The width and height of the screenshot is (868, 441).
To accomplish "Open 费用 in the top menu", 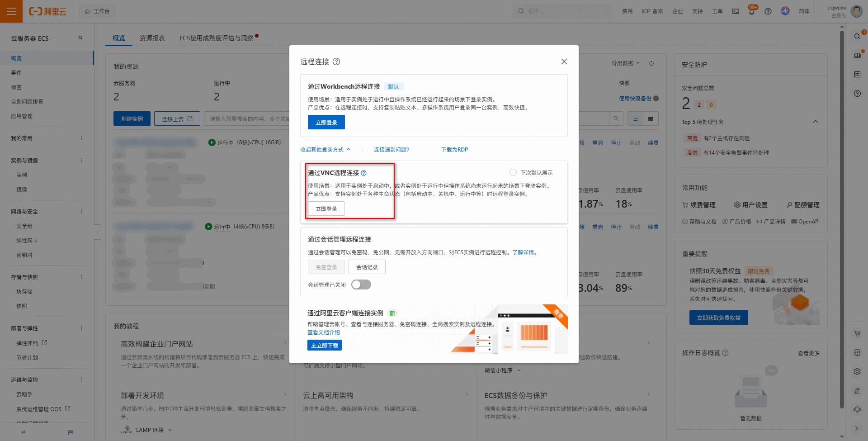I will click(x=627, y=11).
